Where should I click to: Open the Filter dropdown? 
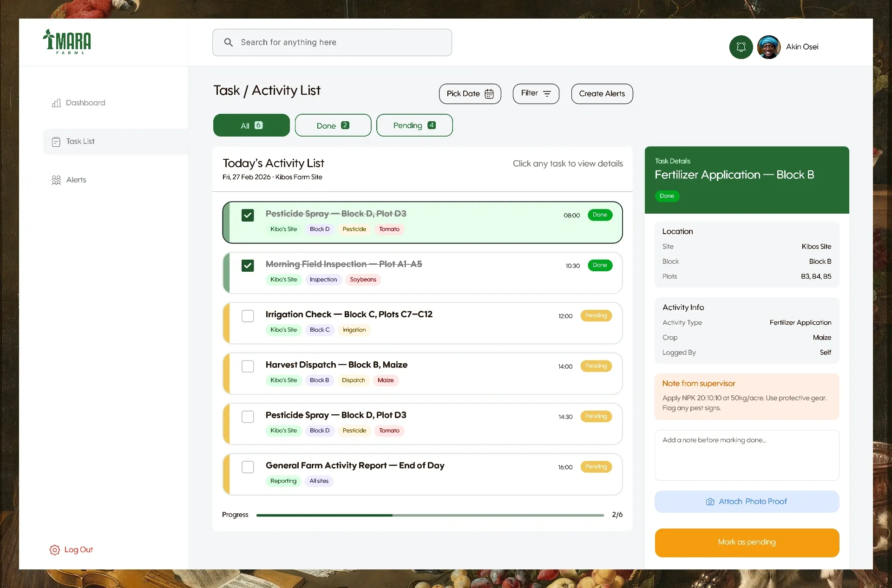click(536, 94)
